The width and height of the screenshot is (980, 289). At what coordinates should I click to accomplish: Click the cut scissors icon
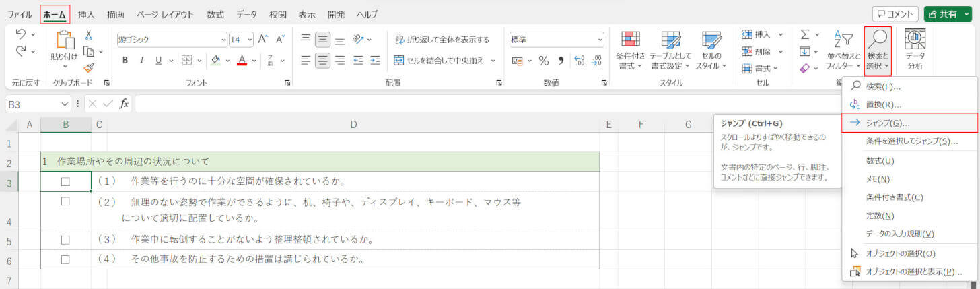(x=88, y=35)
